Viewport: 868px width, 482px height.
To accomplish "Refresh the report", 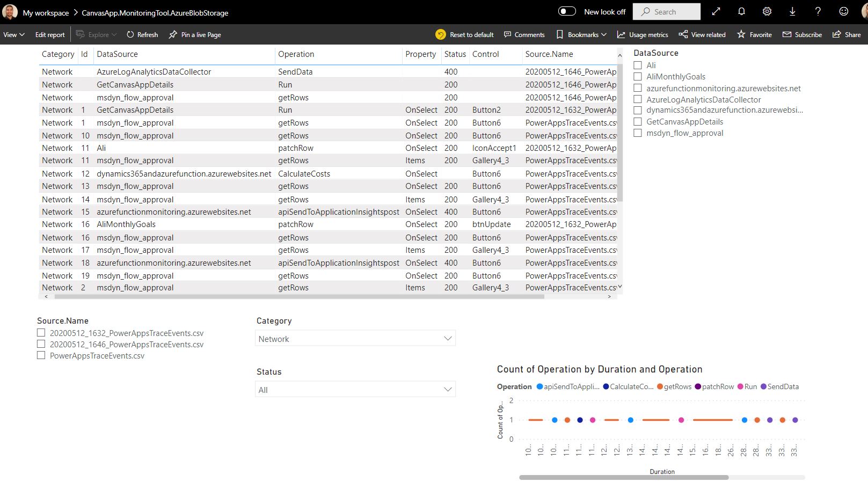I will coord(142,34).
